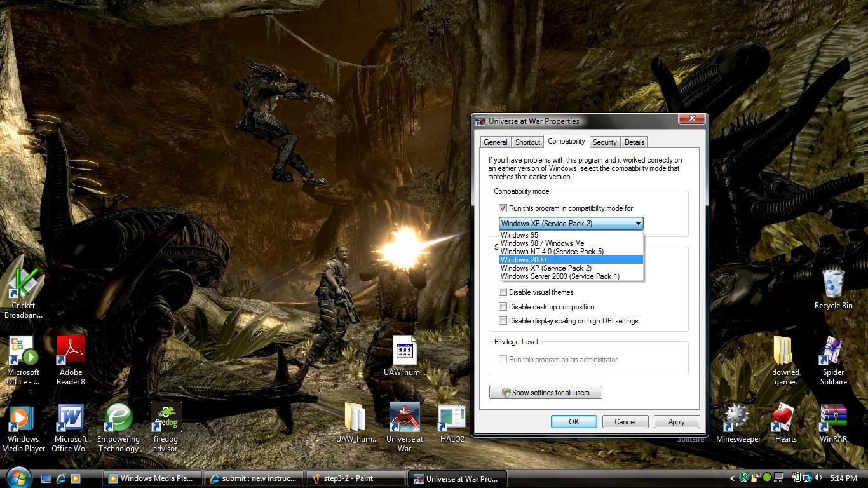
Task: Select the Hearts desktop shortcut
Action: tap(785, 423)
